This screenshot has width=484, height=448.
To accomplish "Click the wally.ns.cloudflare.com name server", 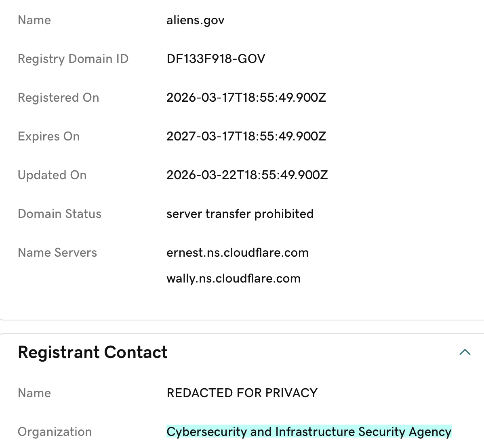I will (x=233, y=278).
